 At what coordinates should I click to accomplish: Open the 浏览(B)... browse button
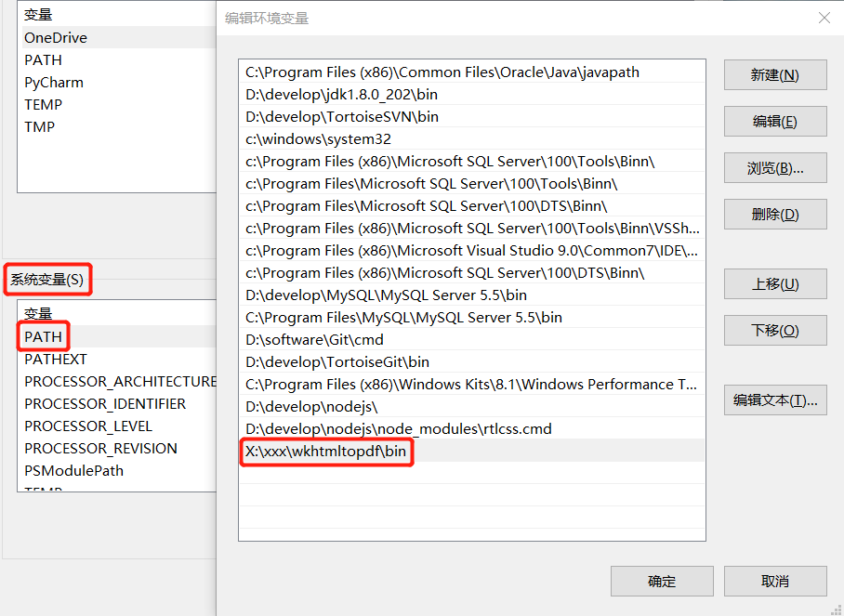(775, 168)
